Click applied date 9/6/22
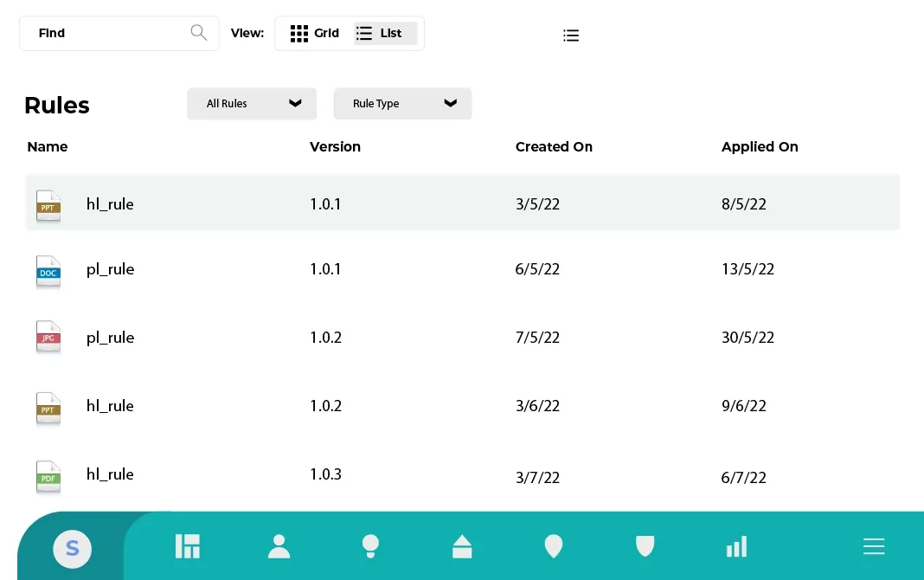924x580 pixels. [744, 406]
